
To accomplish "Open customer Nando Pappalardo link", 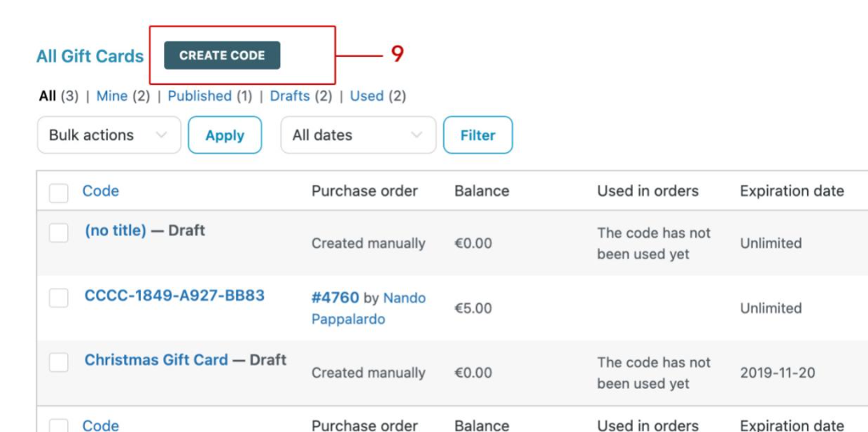I will pos(369,309).
